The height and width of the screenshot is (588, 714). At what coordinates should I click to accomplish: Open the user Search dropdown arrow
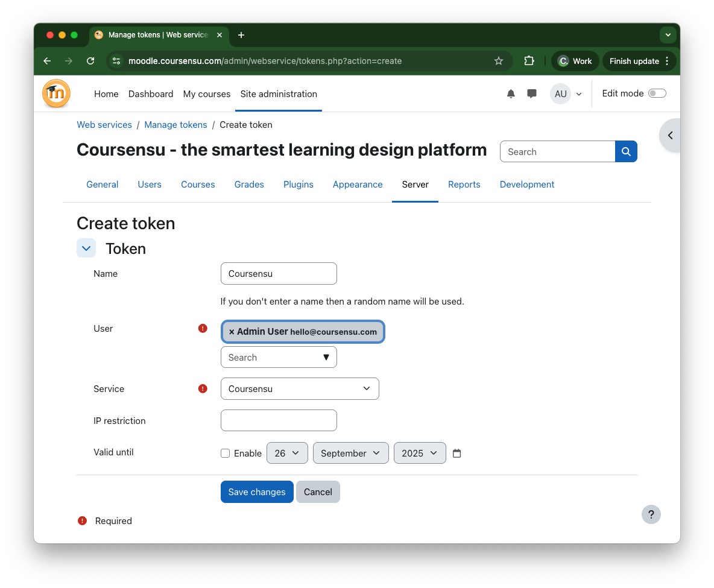[x=326, y=358]
